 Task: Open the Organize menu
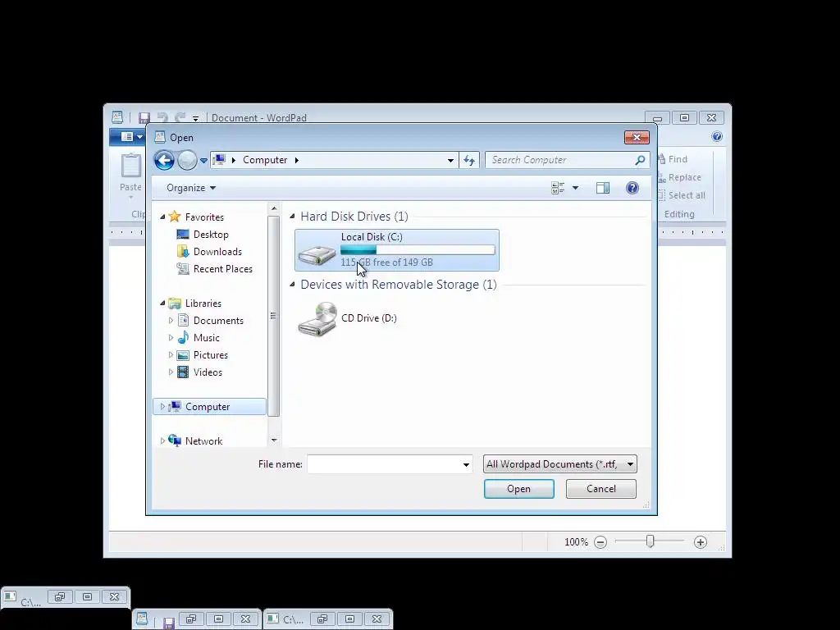click(190, 188)
